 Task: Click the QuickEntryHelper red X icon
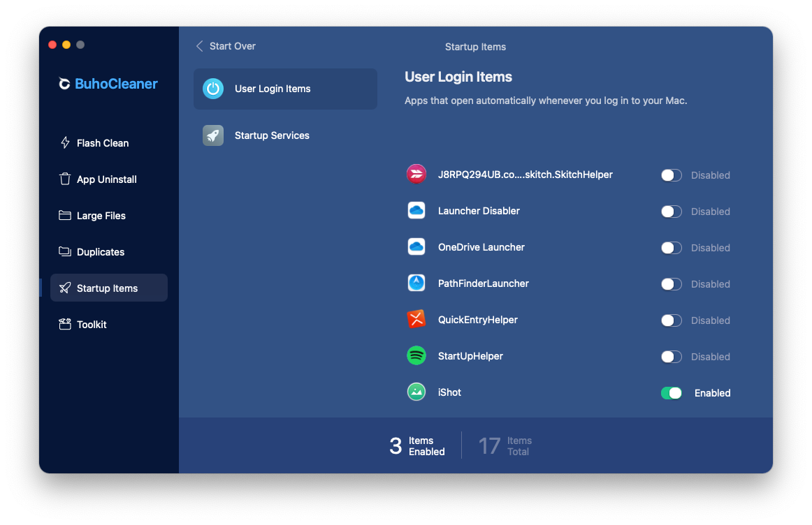pyautogui.click(x=416, y=319)
